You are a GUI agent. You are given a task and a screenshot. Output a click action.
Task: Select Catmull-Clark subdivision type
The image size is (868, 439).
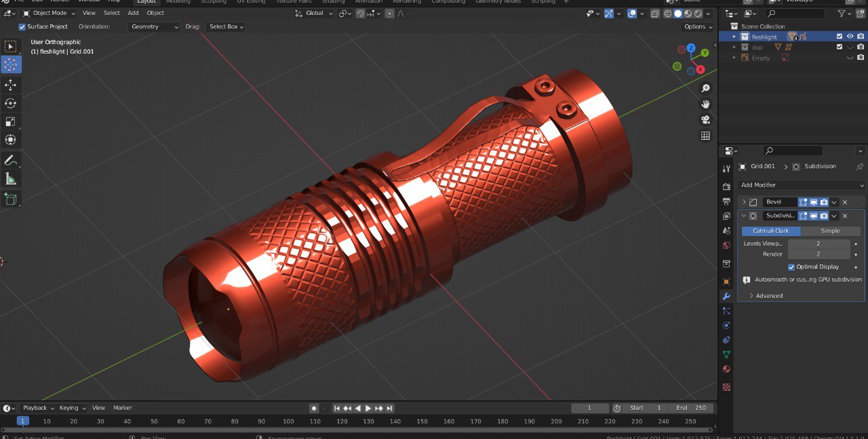click(771, 231)
